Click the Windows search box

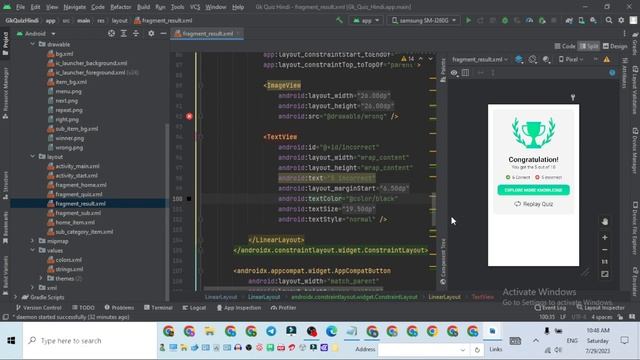coord(90,340)
